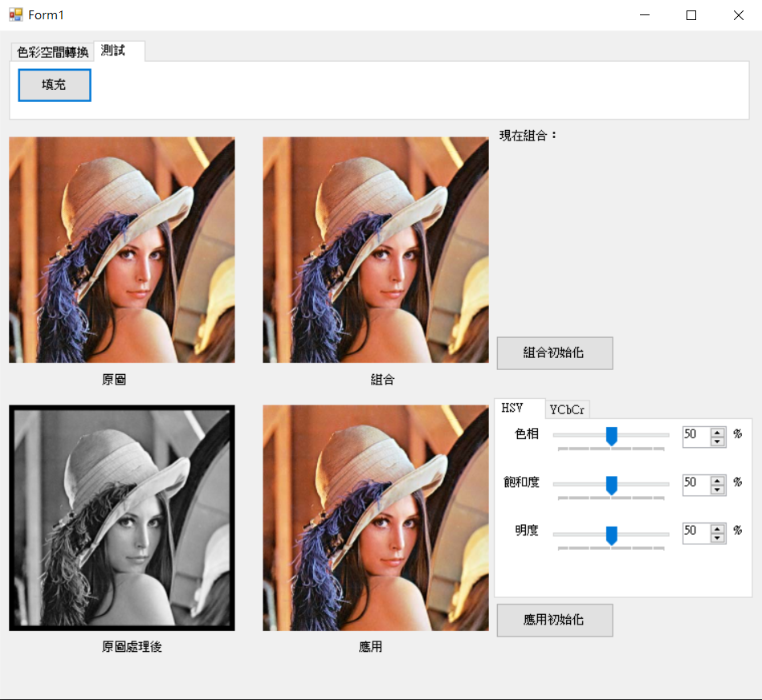Click the 原圖 caption label

[114, 380]
